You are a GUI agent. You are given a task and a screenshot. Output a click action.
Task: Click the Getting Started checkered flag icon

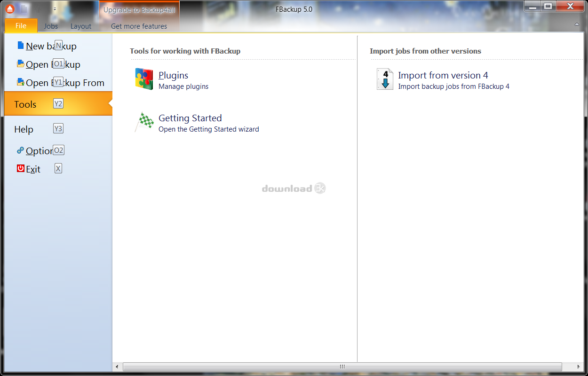coord(144,122)
